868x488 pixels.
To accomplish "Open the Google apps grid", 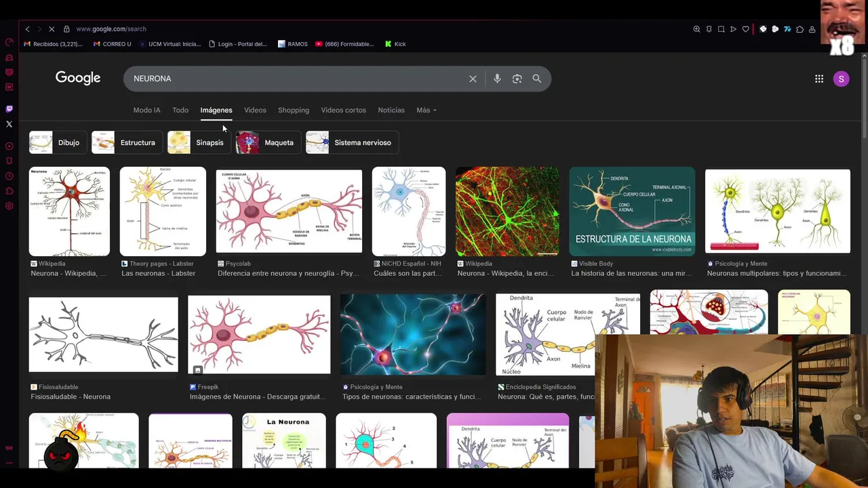I will [819, 79].
